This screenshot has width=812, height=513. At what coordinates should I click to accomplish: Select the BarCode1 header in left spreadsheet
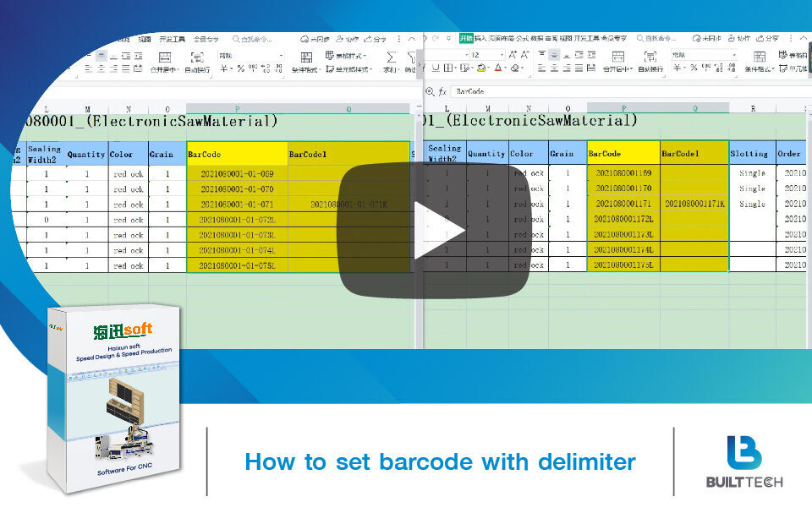348,154
